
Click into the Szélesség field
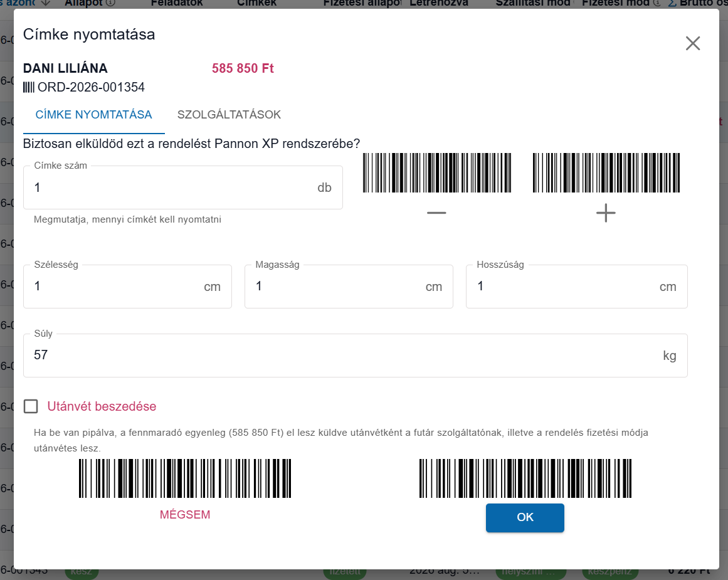point(128,287)
